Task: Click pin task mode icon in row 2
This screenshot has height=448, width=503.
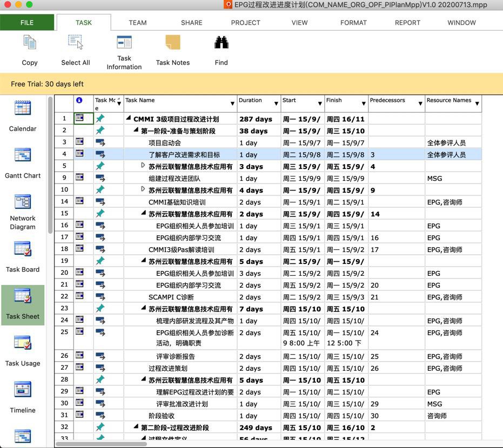Action: click(100, 130)
